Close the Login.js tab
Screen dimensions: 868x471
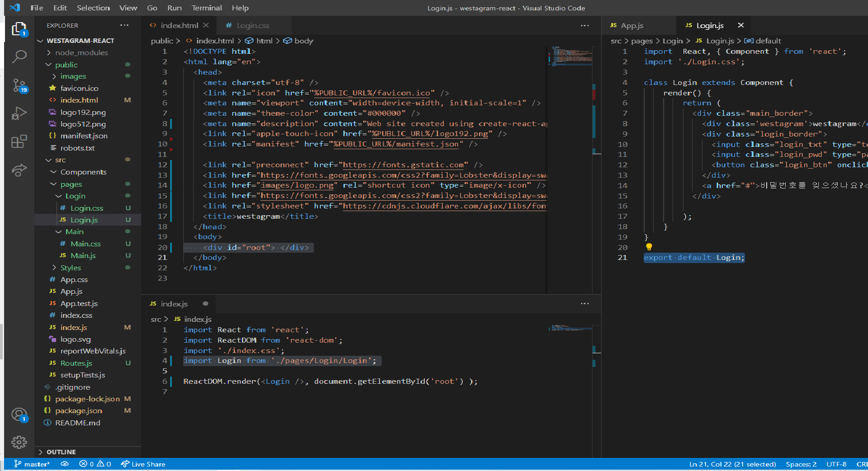[x=740, y=25]
